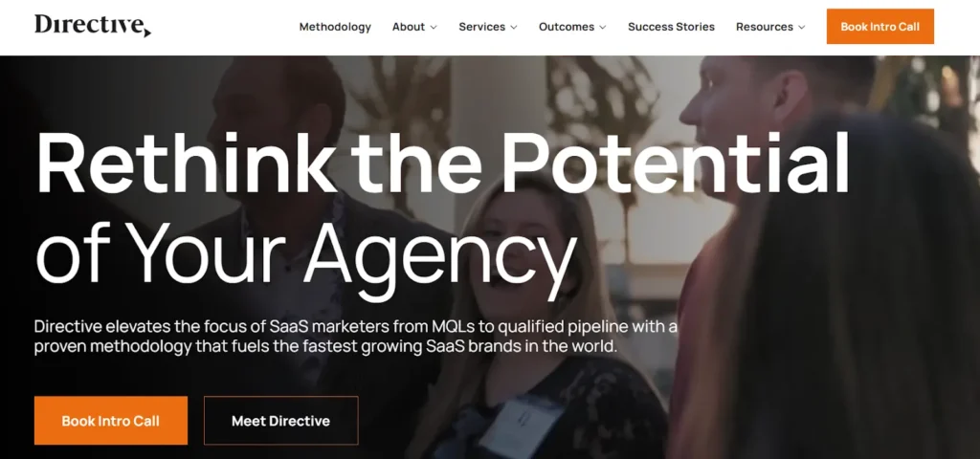This screenshot has height=459, width=980.
Task: Click the Directive description paragraph
Action: [x=356, y=337]
